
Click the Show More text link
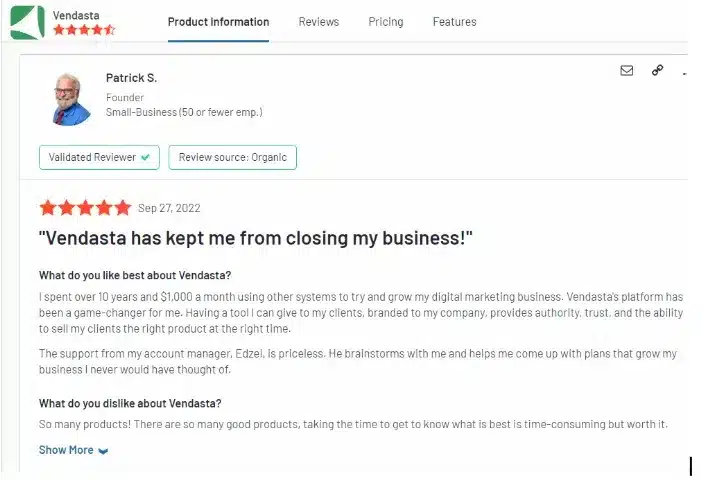pos(66,450)
